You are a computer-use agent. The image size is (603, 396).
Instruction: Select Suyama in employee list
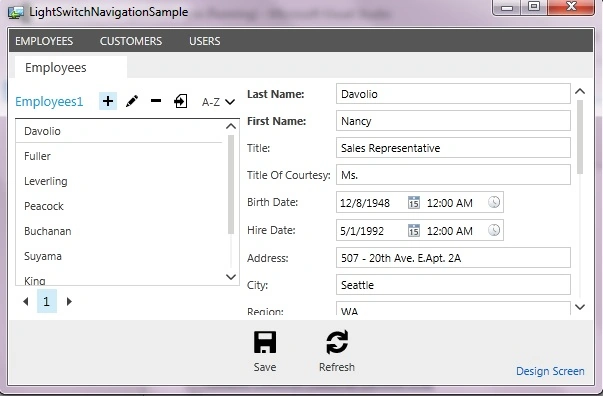coord(119,256)
